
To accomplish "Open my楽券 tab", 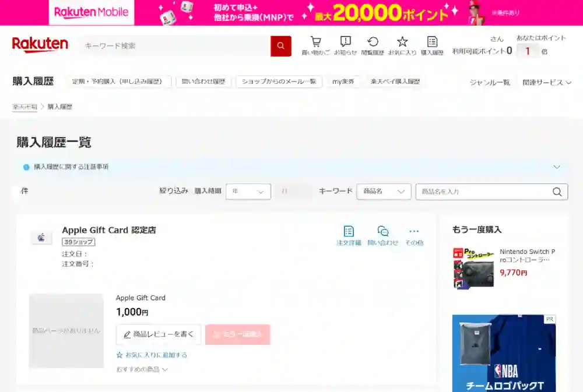I will [x=343, y=82].
